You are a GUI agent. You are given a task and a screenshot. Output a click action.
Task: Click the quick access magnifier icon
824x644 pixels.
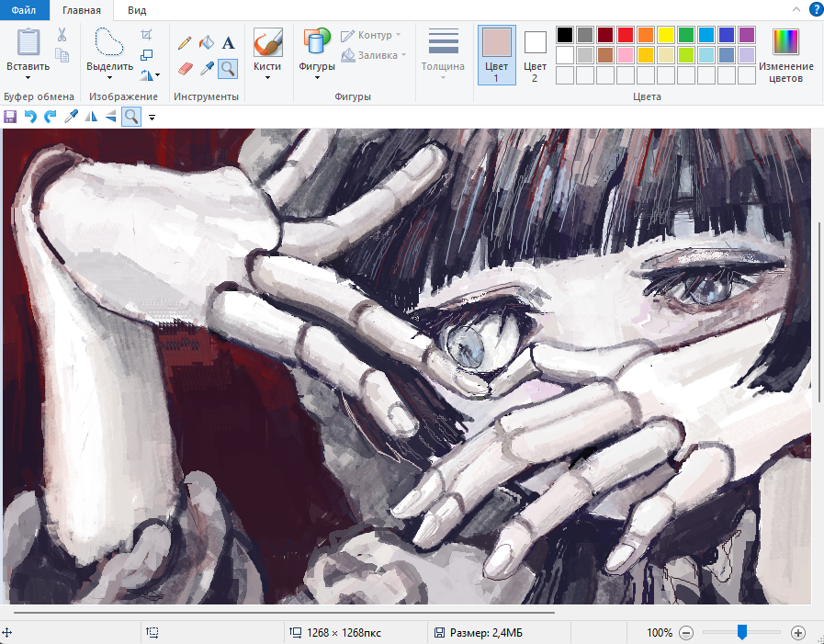(x=131, y=117)
